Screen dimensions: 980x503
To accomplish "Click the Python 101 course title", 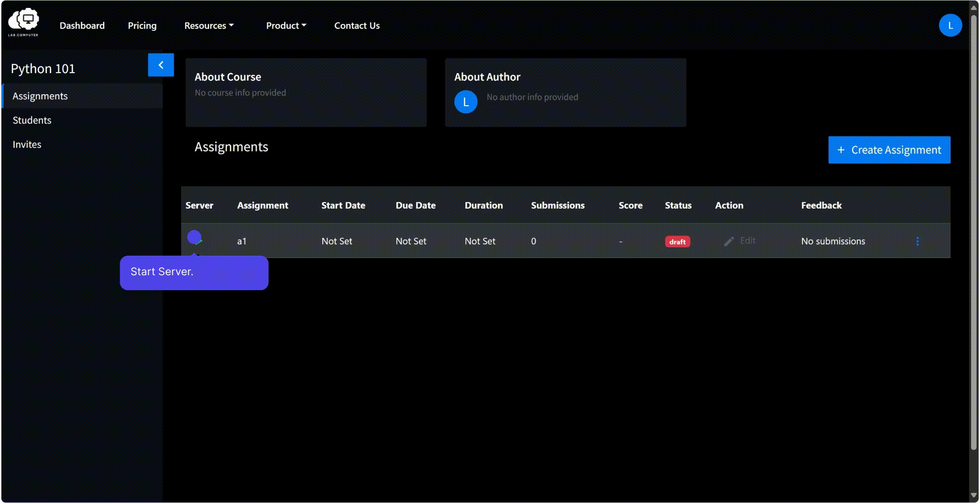I will tap(43, 69).
